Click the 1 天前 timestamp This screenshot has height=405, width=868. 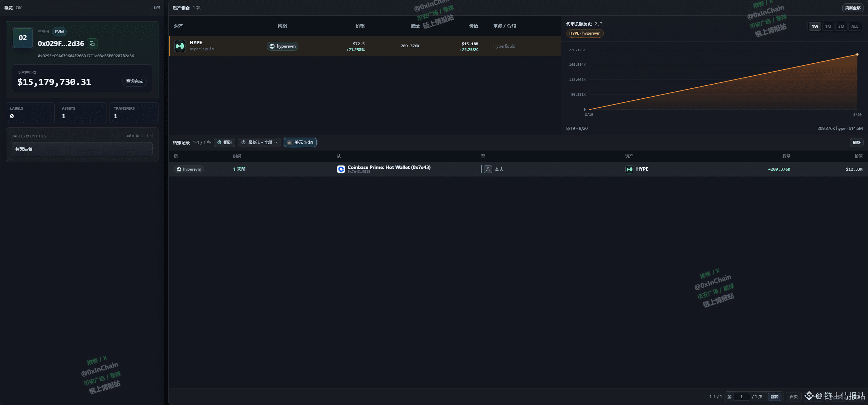click(239, 169)
